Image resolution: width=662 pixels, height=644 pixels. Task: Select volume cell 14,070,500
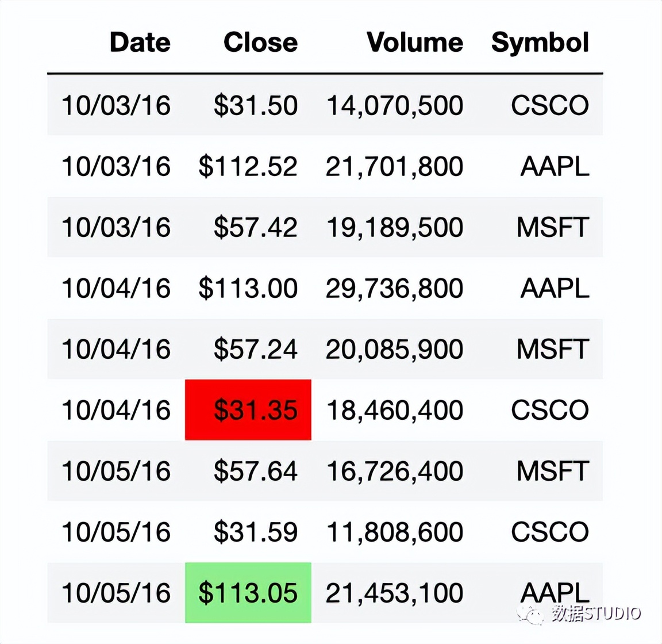pyautogui.click(x=394, y=105)
